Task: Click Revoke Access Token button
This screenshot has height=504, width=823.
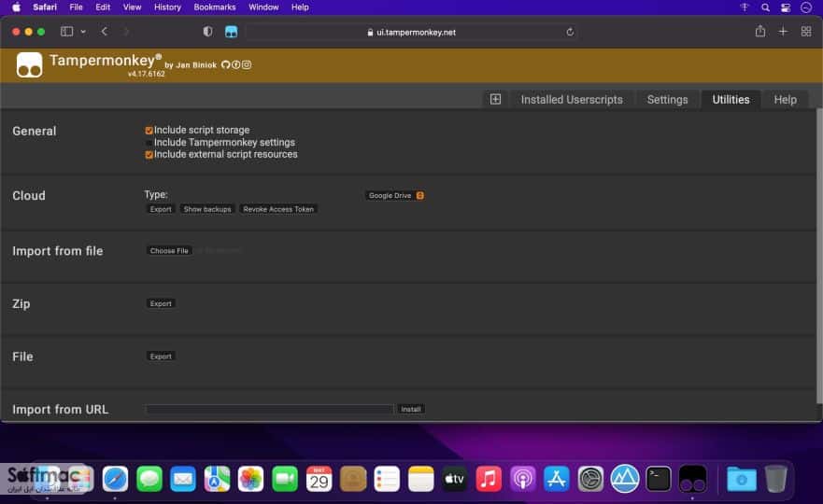Action: (x=278, y=209)
